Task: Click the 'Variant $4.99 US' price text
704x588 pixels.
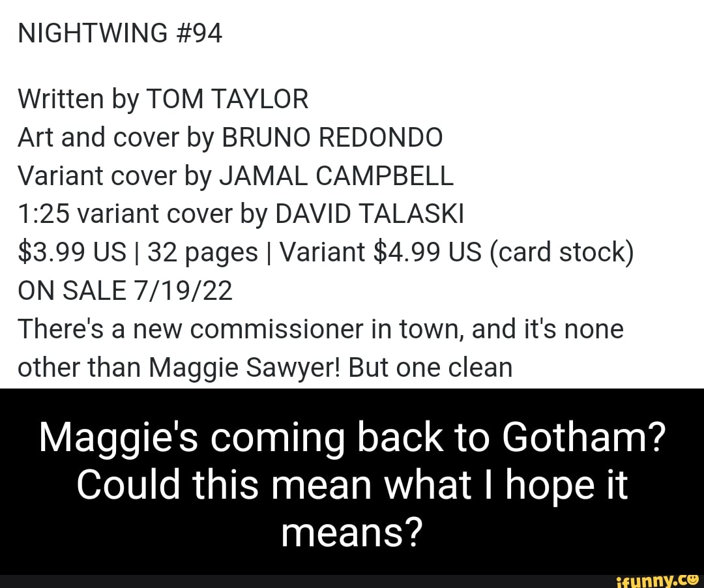Action: coord(381,252)
